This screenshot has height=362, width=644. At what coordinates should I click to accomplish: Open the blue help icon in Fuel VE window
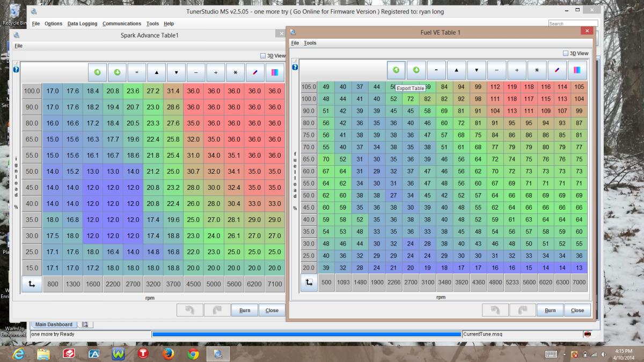tap(294, 67)
